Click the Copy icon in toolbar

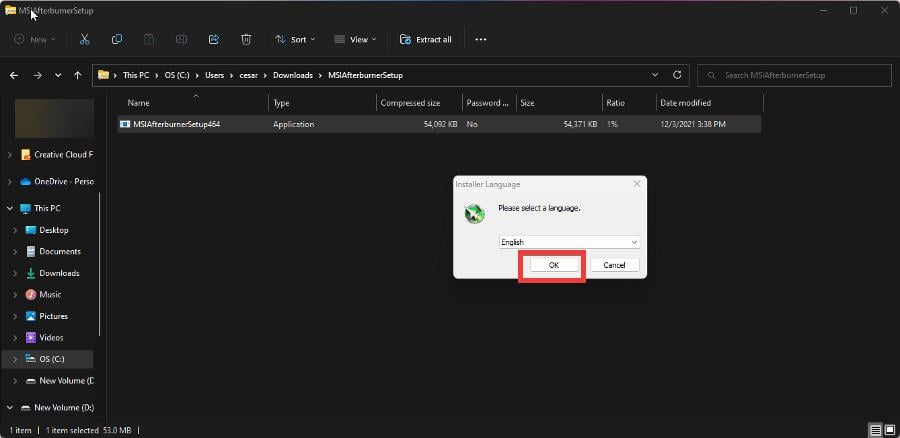click(x=117, y=39)
